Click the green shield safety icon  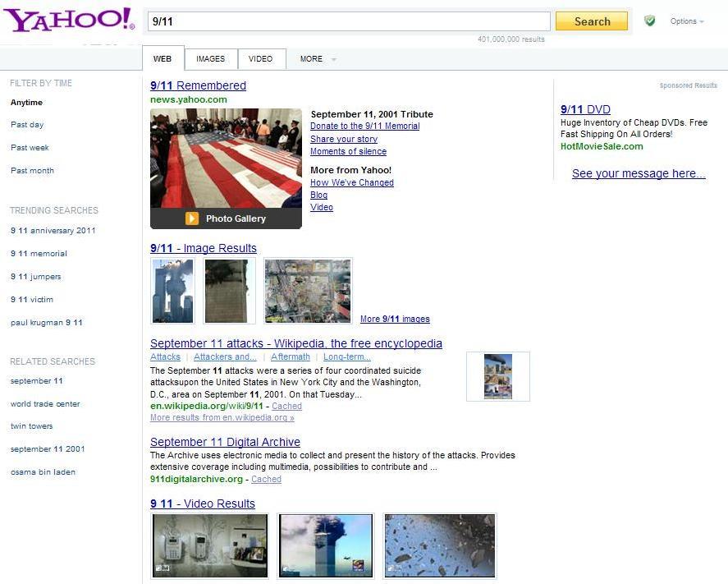[649, 21]
